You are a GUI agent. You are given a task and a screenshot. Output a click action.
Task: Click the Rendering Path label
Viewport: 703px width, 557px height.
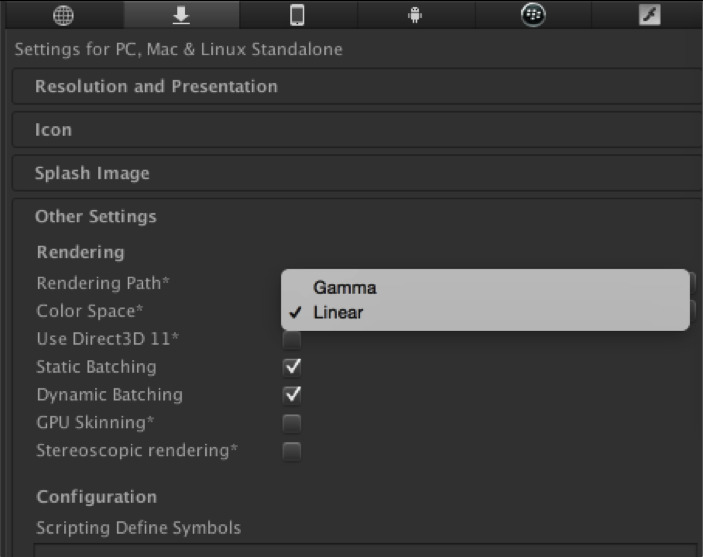point(103,283)
